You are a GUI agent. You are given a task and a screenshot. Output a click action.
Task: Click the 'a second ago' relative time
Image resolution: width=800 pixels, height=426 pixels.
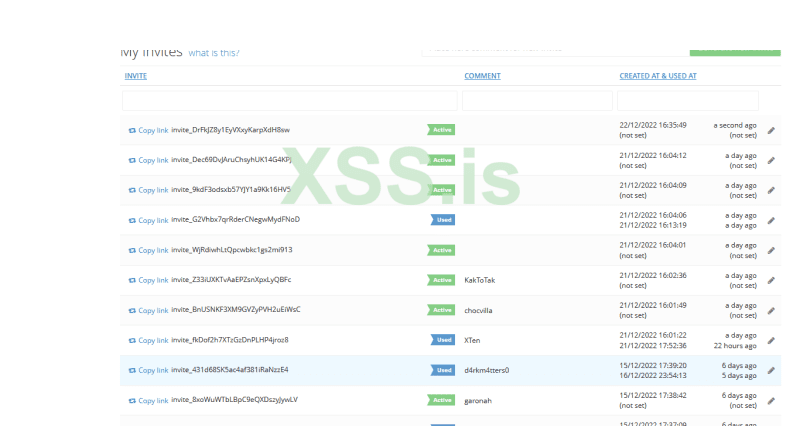[735, 125]
